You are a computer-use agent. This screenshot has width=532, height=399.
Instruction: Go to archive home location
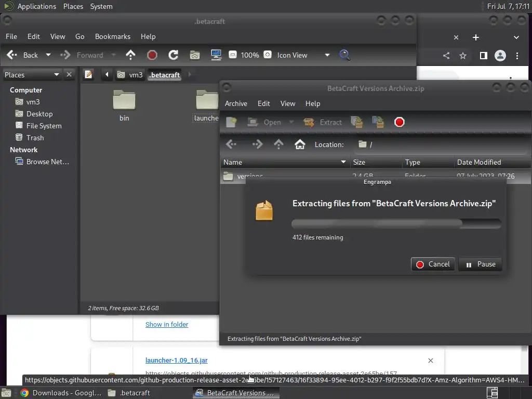(300, 144)
